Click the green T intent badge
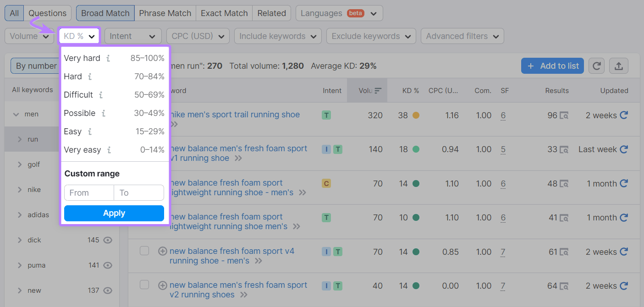This screenshot has height=307, width=644. pos(326,115)
